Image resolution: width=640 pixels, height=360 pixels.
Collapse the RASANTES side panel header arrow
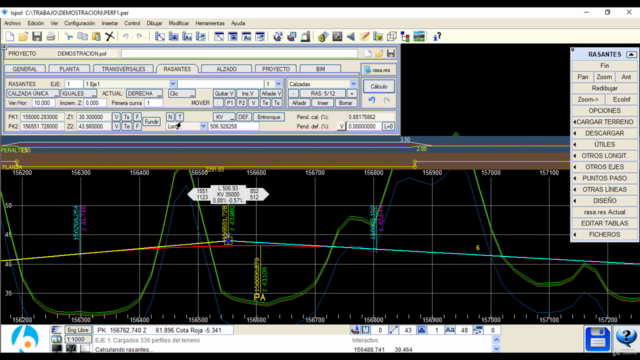tap(631, 54)
